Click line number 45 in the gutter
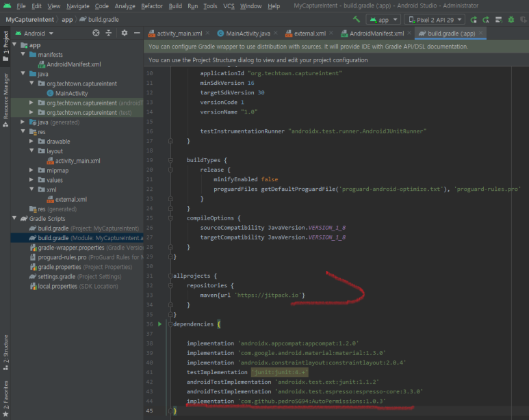 click(149, 411)
